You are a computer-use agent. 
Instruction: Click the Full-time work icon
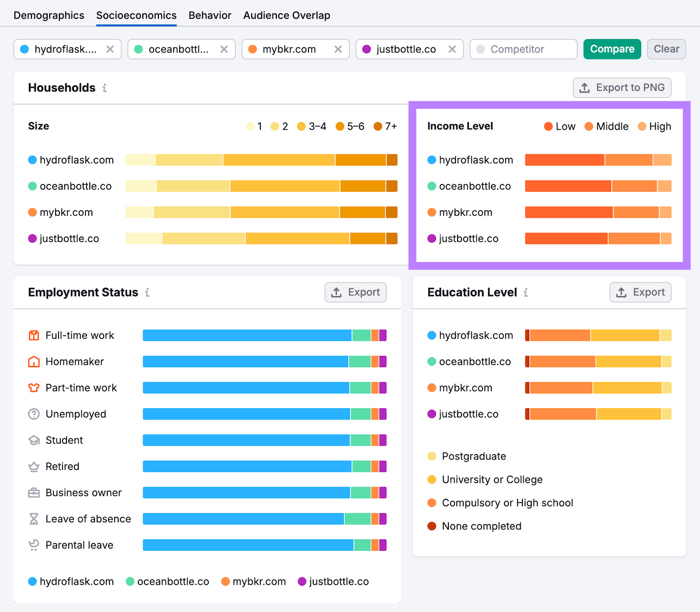(34, 335)
